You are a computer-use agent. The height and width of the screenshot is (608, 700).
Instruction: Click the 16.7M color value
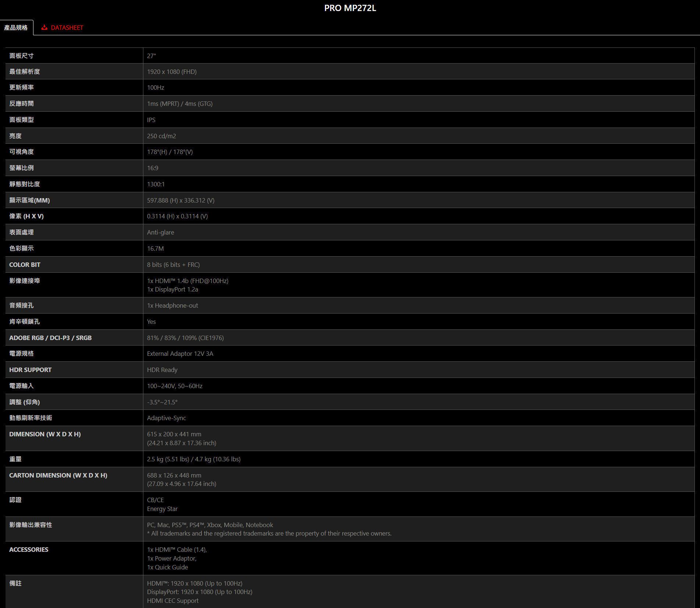(156, 248)
